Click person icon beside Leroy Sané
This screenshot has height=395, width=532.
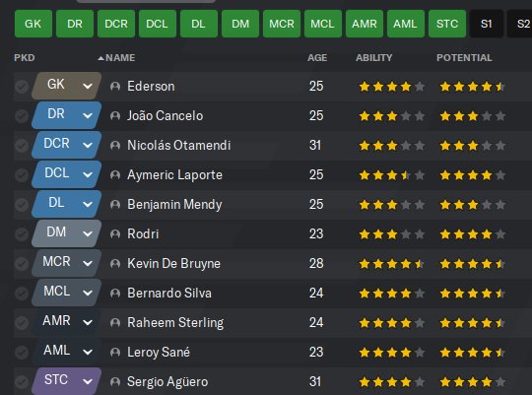(x=115, y=353)
